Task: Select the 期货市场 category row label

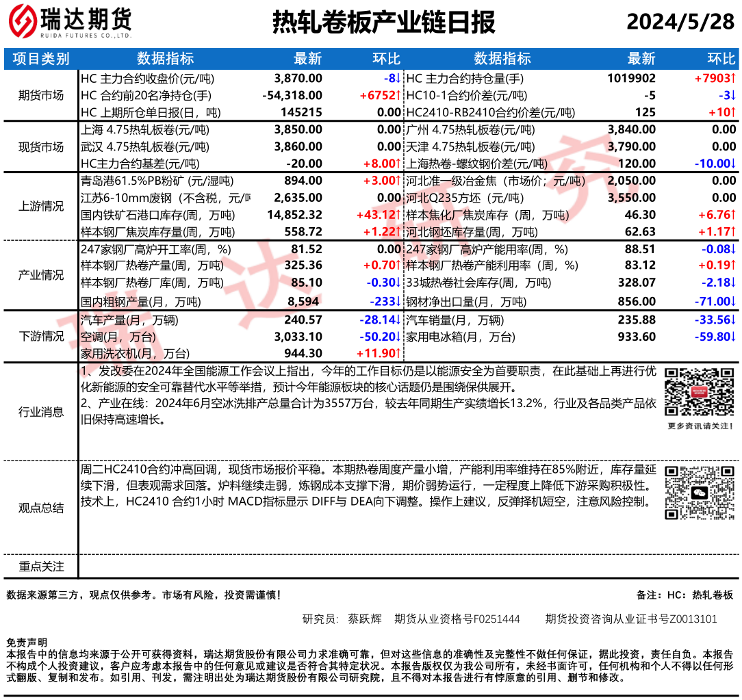Action: tap(41, 95)
